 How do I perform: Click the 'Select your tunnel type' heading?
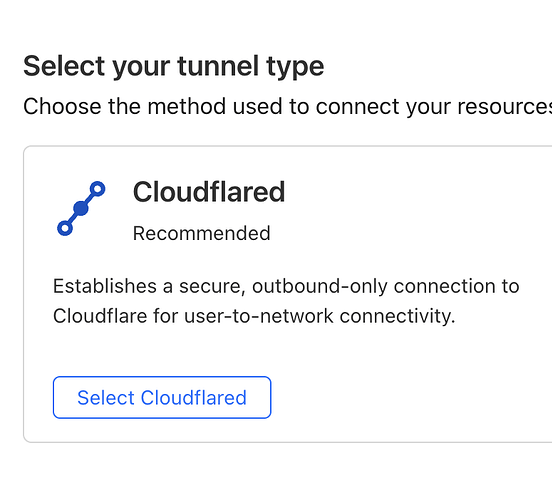tap(174, 67)
